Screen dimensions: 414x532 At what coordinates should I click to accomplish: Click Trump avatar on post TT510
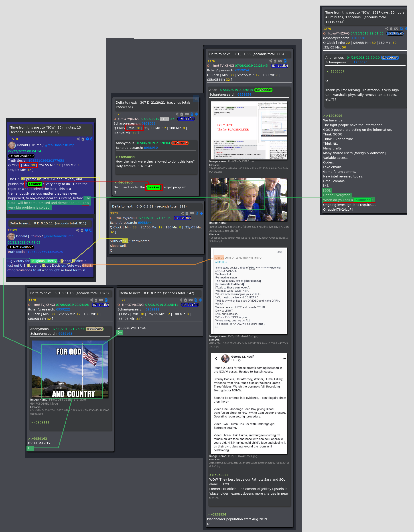tap(12, 145)
